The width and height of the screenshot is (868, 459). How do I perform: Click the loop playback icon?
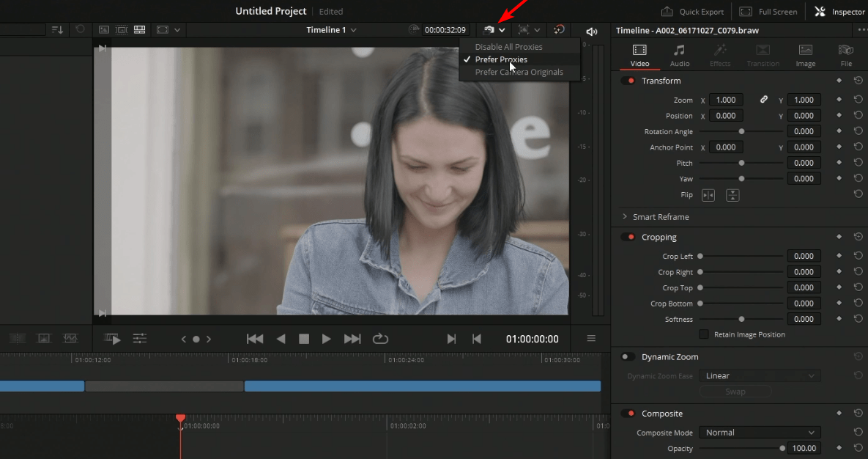coord(379,339)
